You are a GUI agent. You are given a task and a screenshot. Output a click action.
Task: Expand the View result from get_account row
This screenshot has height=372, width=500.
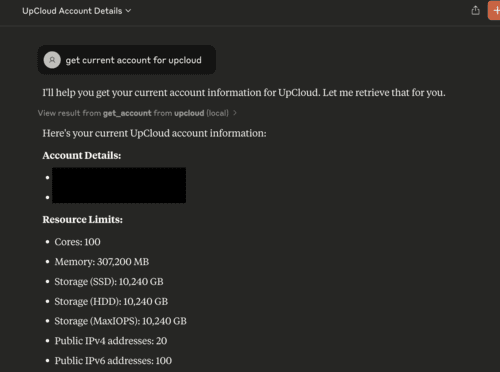[x=137, y=113]
